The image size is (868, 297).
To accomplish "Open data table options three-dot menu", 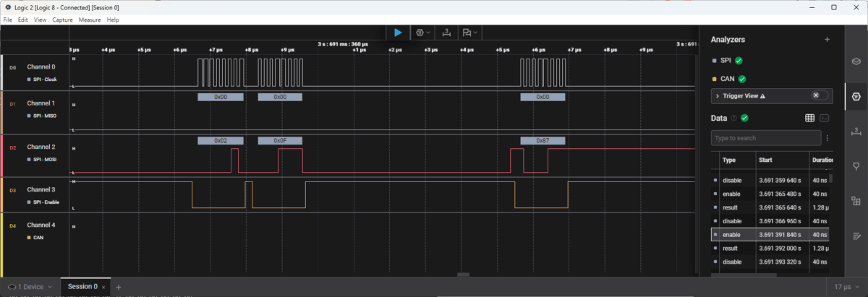I will pos(827,137).
